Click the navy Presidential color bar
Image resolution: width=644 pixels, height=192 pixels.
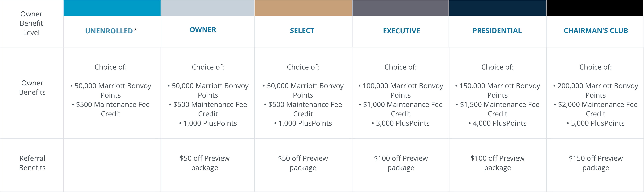tap(497, 8)
